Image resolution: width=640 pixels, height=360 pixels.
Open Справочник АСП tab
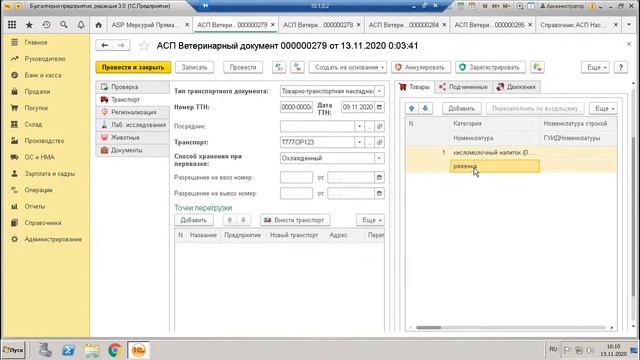(573, 25)
